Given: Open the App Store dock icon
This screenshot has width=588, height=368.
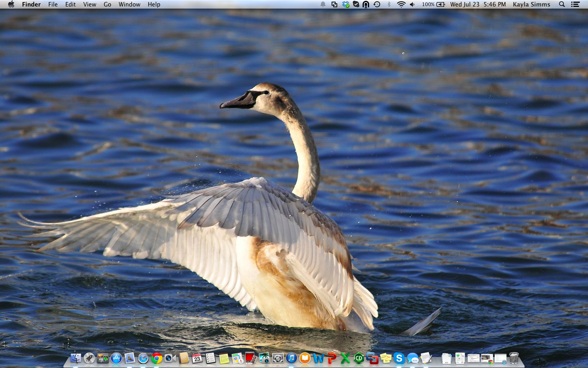Looking at the screenshot, I should 116,359.
